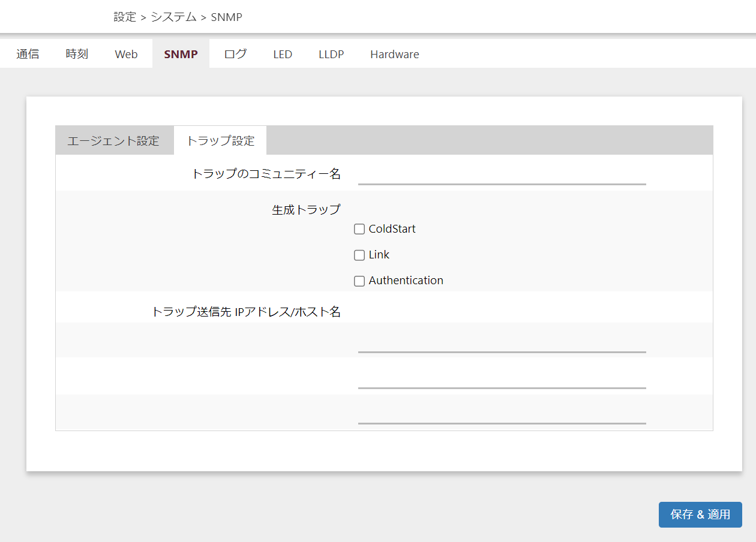Click 設定 in the breadcrumb
Screen dimensions: 756x542
[x=125, y=17]
